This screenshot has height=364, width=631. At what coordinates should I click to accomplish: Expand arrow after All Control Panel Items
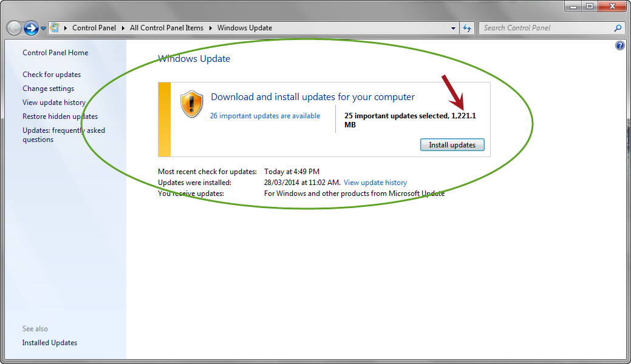[211, 28]
